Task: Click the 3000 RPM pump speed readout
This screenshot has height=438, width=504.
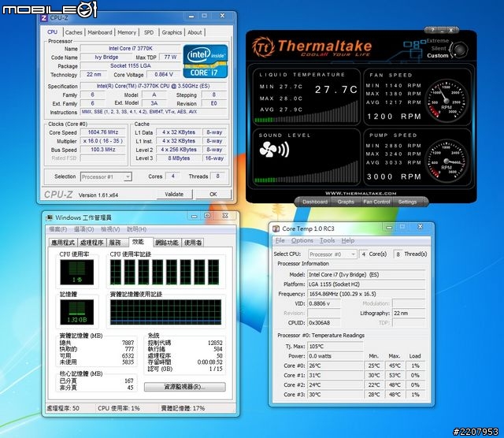Action: (394, 177)
